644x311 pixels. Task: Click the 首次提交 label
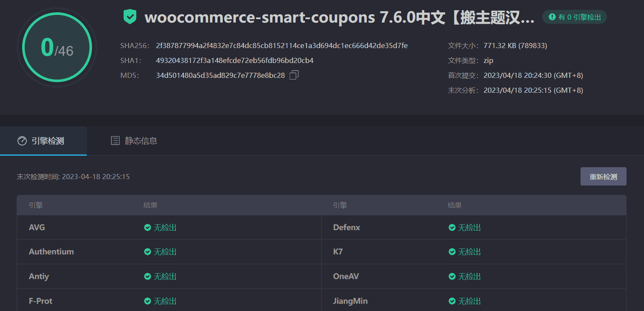click(x=463, y=75)
